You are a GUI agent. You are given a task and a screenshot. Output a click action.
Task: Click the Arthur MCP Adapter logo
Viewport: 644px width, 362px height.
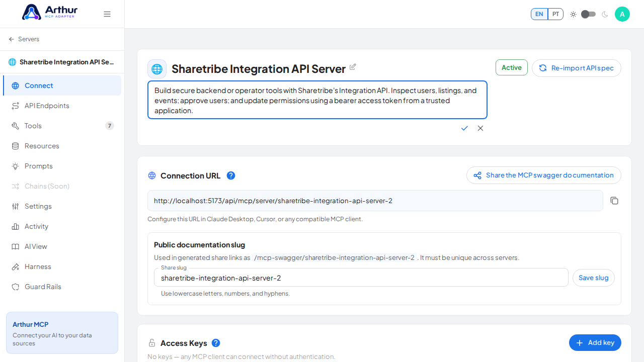click(49, 12)
